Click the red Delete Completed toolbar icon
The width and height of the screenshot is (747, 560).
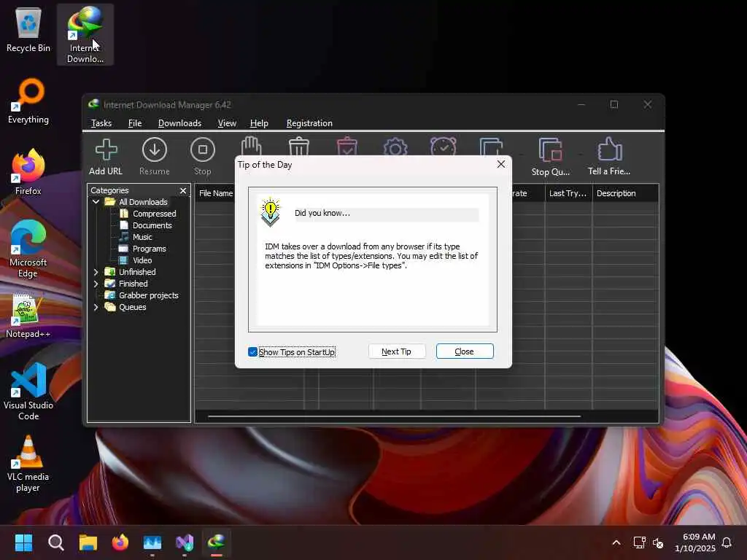coord(347,146)
